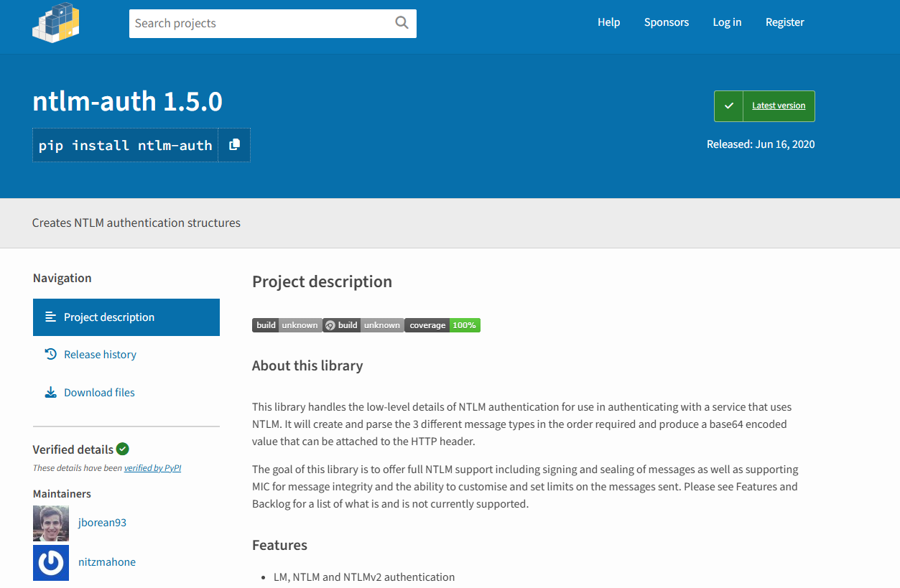
Task: Copy the pip install command to clipboard
Action: coord(234,145)
